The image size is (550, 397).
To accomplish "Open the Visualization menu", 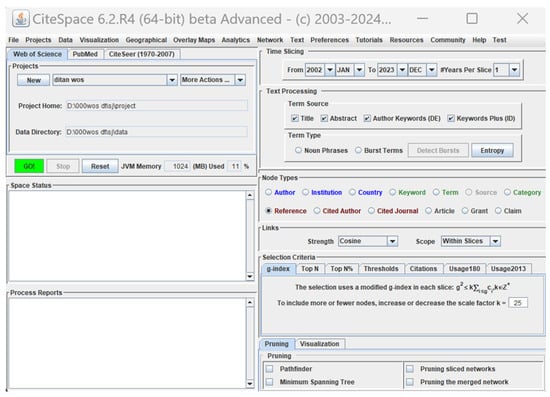I will coord(99,40).
